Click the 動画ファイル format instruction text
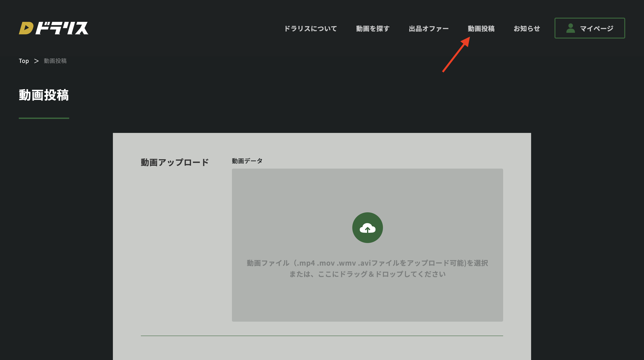 pos(367,263)
